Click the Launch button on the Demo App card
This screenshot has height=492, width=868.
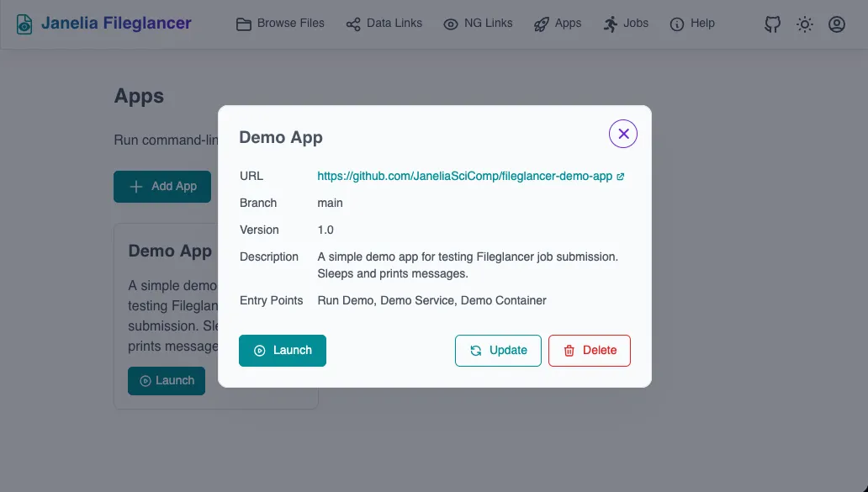click(166, 380)
